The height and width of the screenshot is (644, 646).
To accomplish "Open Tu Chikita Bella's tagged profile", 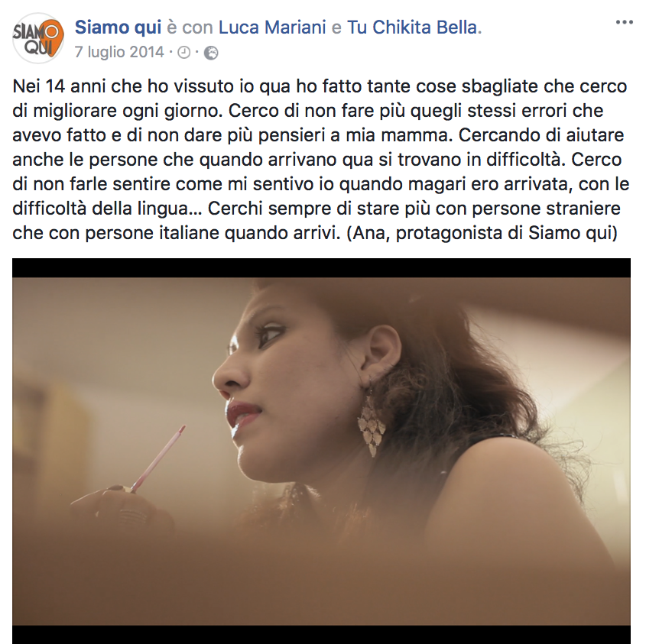I will pyautogui.click(x=412, y=28).
